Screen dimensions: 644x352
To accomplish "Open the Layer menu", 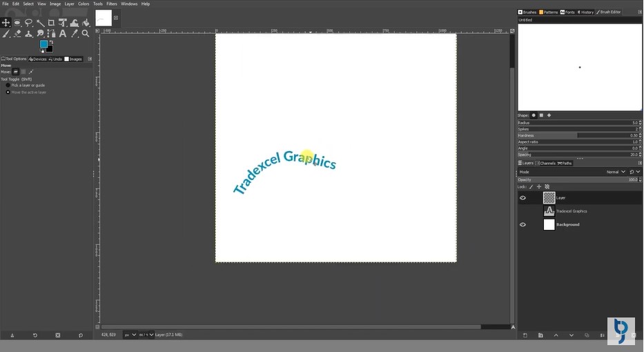I will click(70, 3).
